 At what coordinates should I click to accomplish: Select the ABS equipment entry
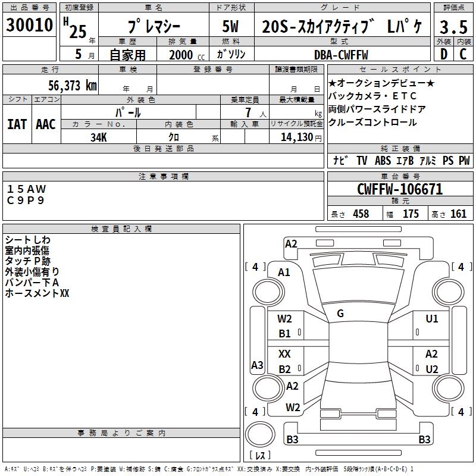point(383,160)
